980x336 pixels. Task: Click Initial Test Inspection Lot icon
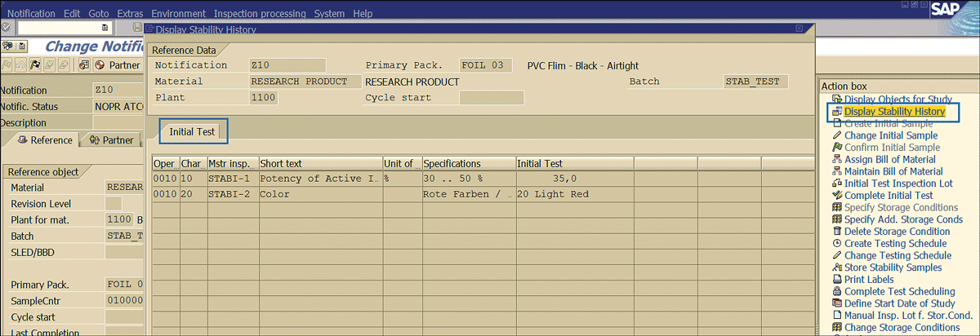click(837, 183)
